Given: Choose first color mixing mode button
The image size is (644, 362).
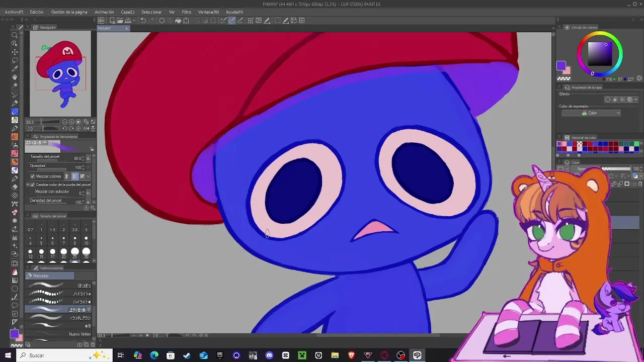Looking at the screenshot, I should click(x=67, y=176).
